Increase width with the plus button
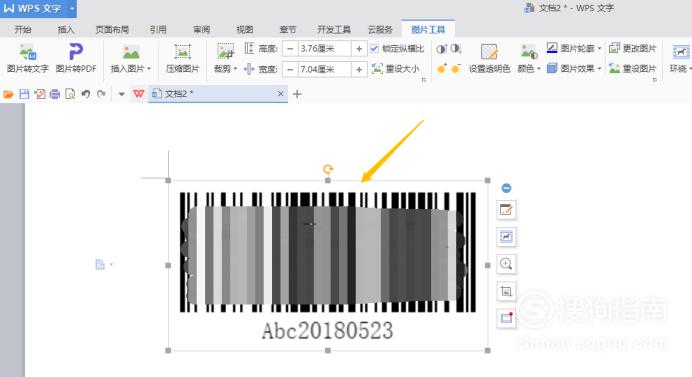This screenshot has width=692, height=377. [359, 69]
